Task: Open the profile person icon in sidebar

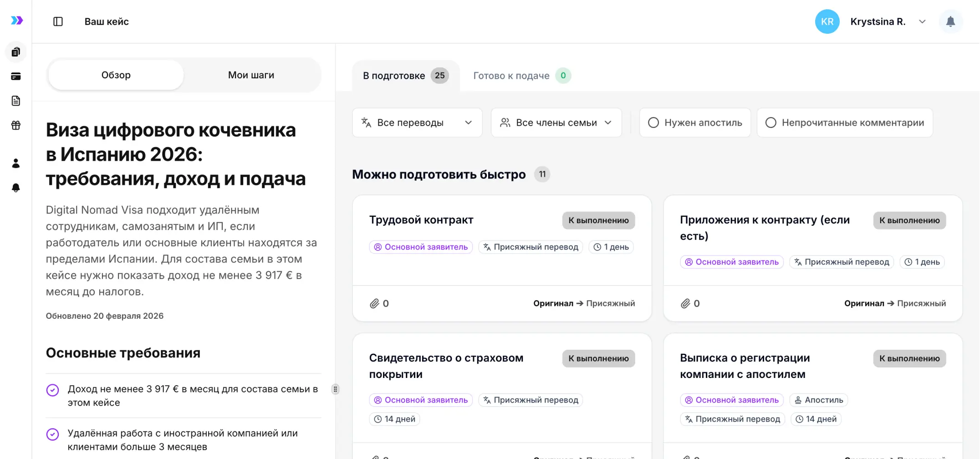Action: click(x=16, y=163)
